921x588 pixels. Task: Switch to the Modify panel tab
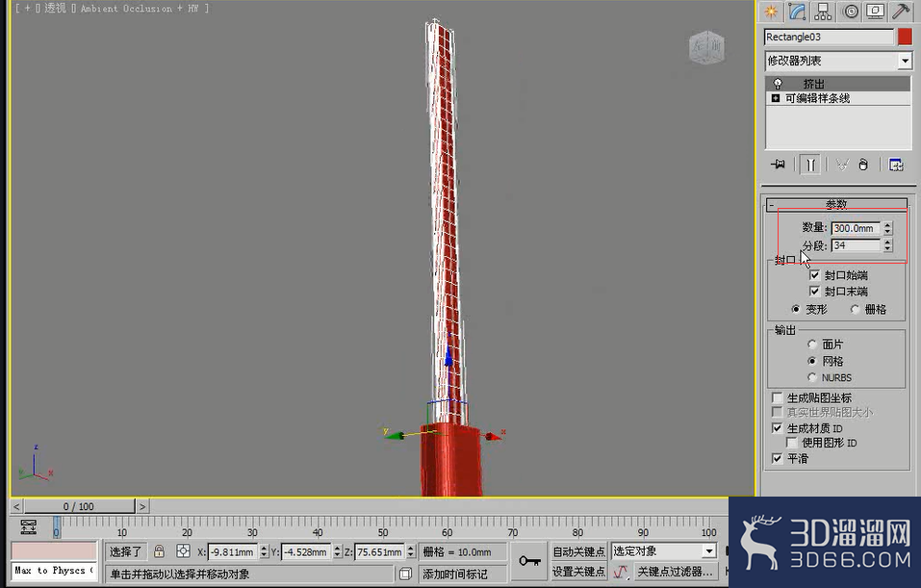click(797, 12)
